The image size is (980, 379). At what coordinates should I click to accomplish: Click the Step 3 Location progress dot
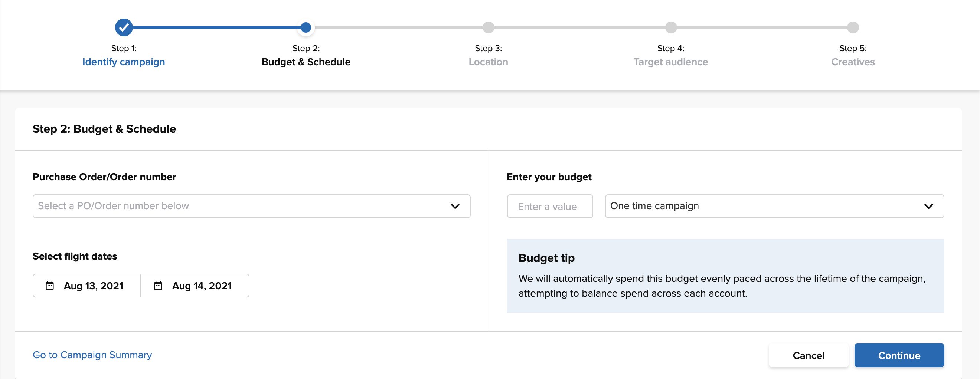pyautogui.click(x=488, y=27)
